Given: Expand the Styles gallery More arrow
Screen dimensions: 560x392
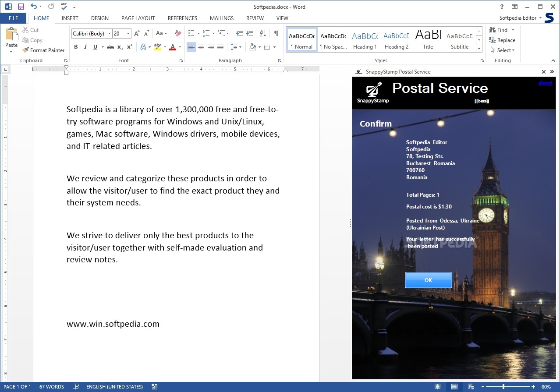Looking at the screenshot, I should click(479, 48).
